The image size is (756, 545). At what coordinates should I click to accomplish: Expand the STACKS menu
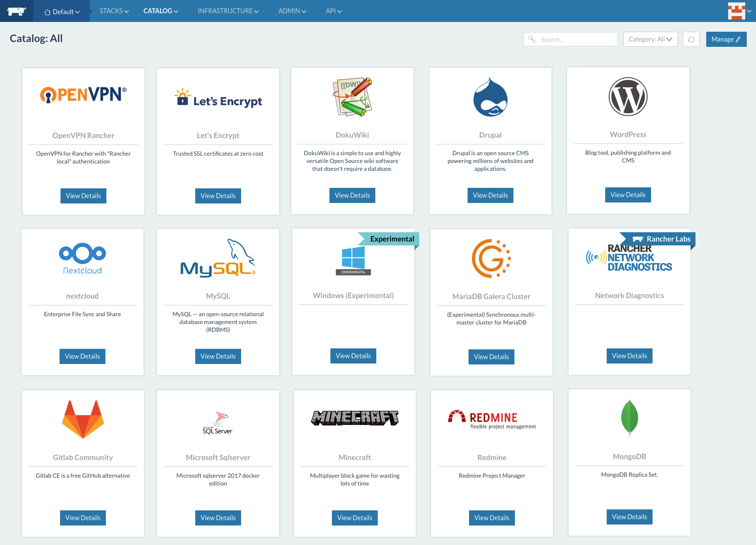tap(114, 11)
